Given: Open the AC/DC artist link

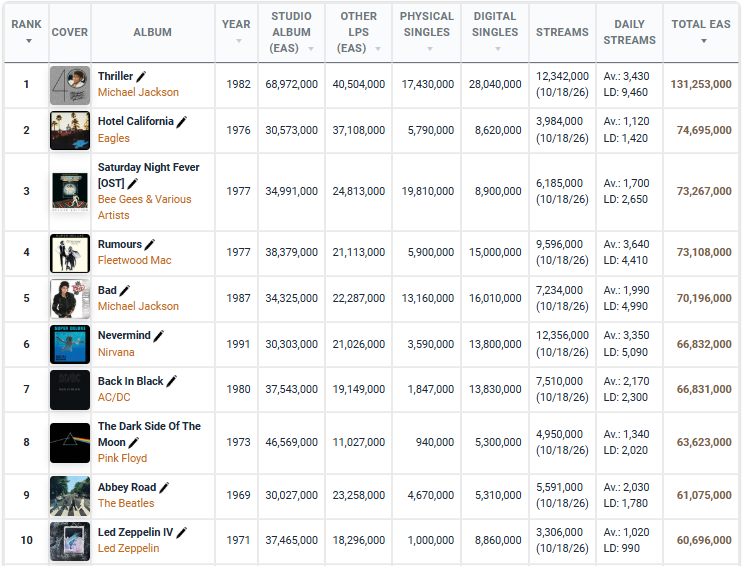Looking at the screenshot, I should (x=114, y=398).
